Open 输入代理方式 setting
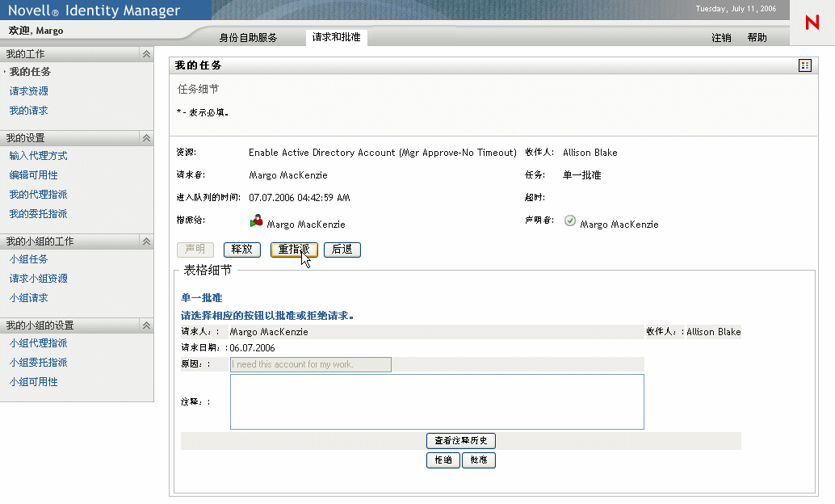The image size is (835, 504). [x=38, y=156]
